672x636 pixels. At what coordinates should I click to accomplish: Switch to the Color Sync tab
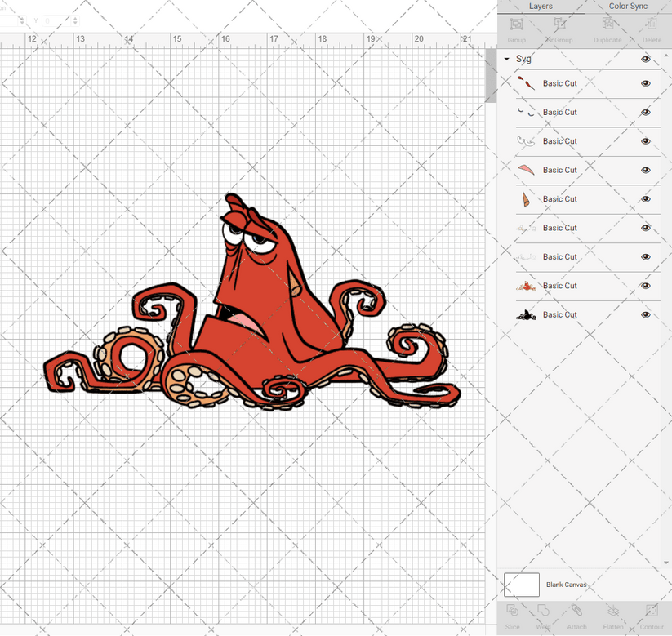628,7
